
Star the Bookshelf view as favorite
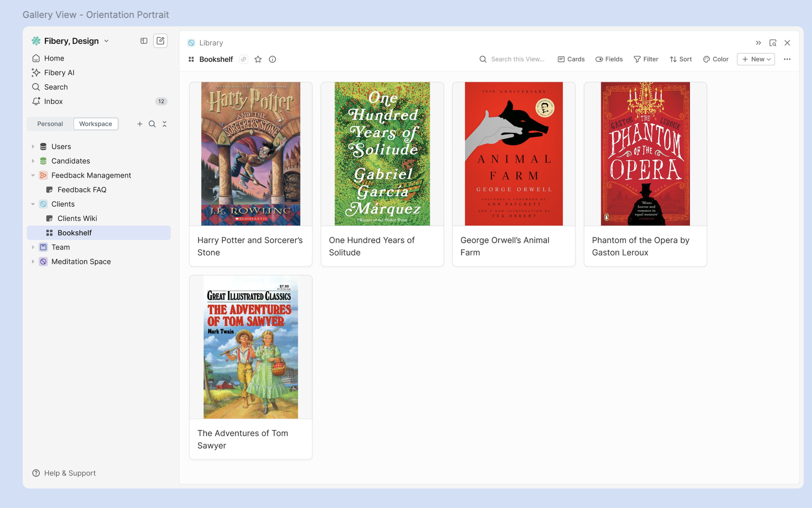click(258, 59)
